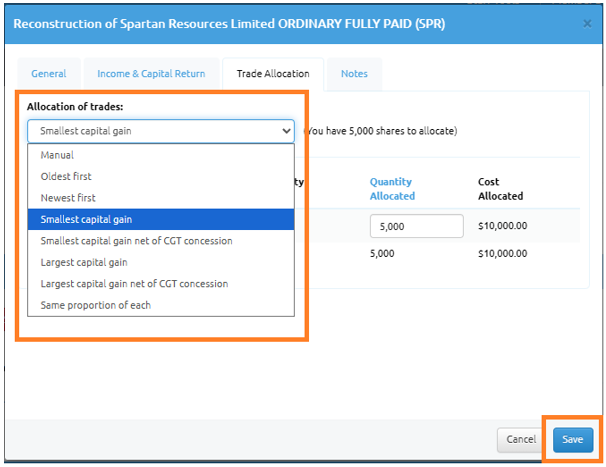Save the trade allocation
Screen dimensions: 606x467
coord(572,439)
